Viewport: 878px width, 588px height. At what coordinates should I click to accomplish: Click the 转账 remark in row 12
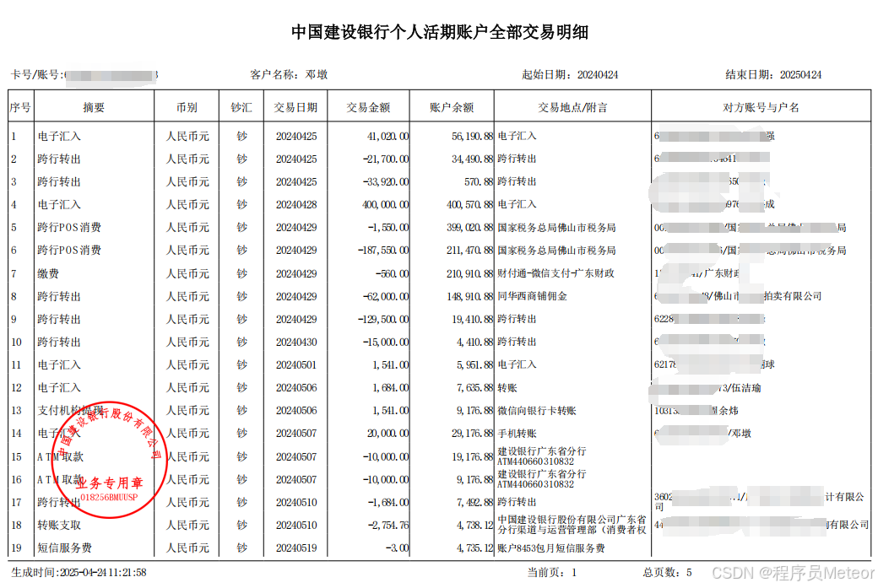coord(507,388)
